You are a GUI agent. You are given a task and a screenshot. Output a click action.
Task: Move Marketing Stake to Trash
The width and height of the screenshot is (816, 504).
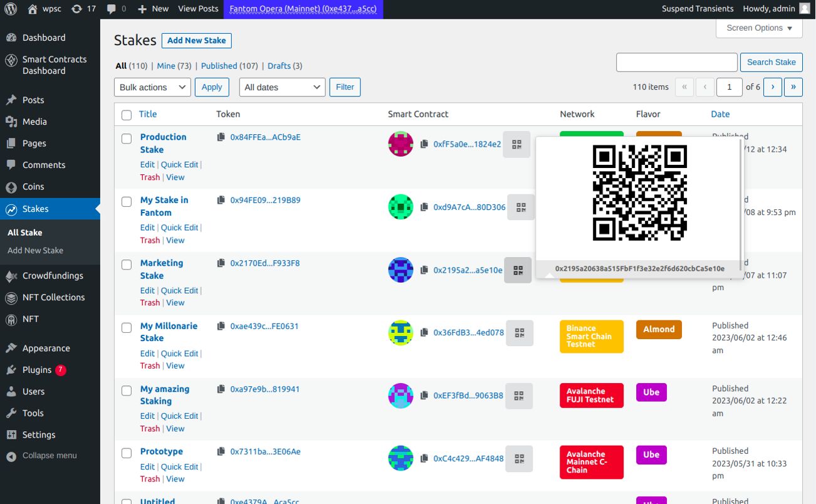tap(150, 303)
